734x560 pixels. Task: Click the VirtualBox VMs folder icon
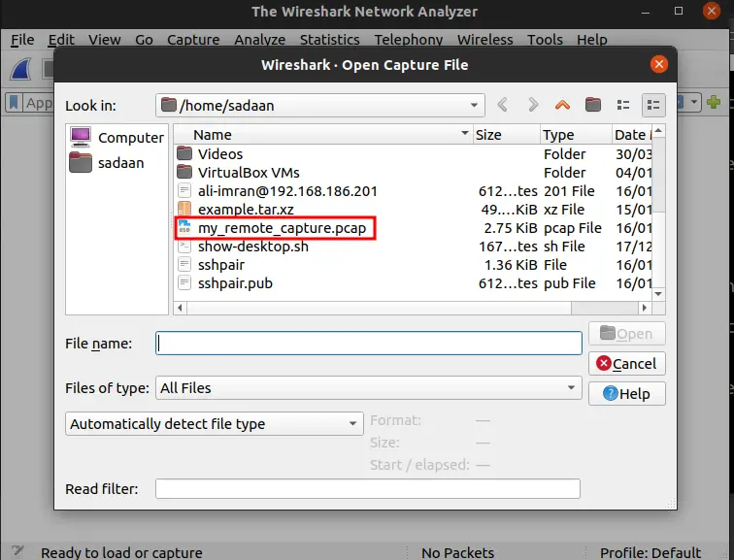(x=184, y=172)
